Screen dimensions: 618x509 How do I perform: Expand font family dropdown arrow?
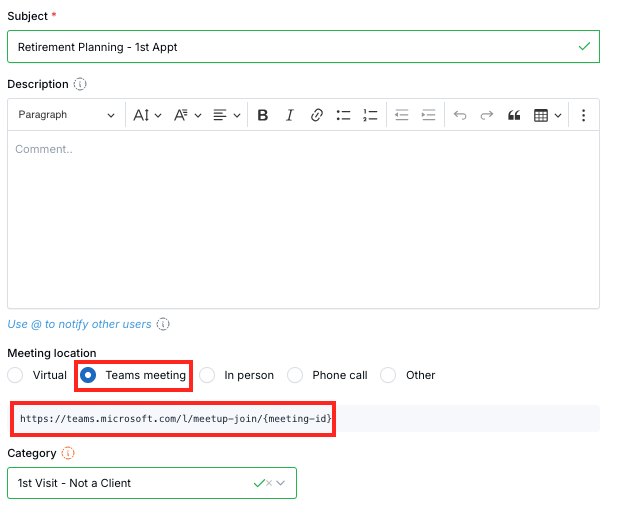pyautogui.click(x=198, y=116)
